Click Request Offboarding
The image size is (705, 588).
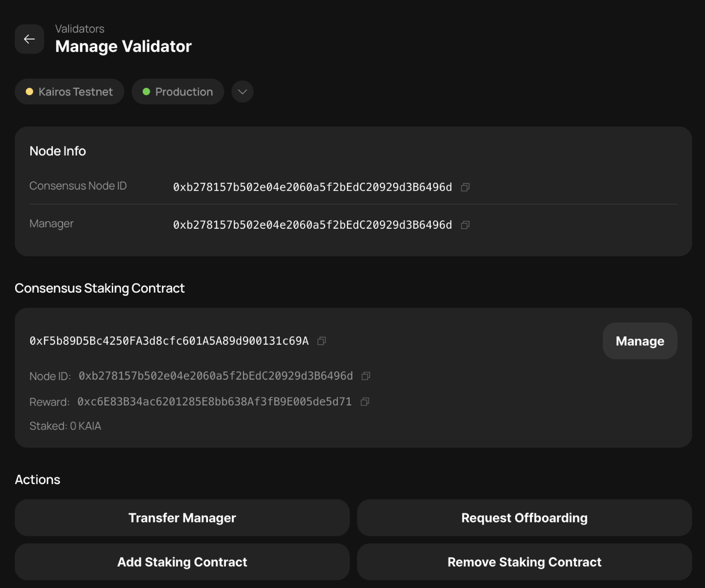coord(525,517)
